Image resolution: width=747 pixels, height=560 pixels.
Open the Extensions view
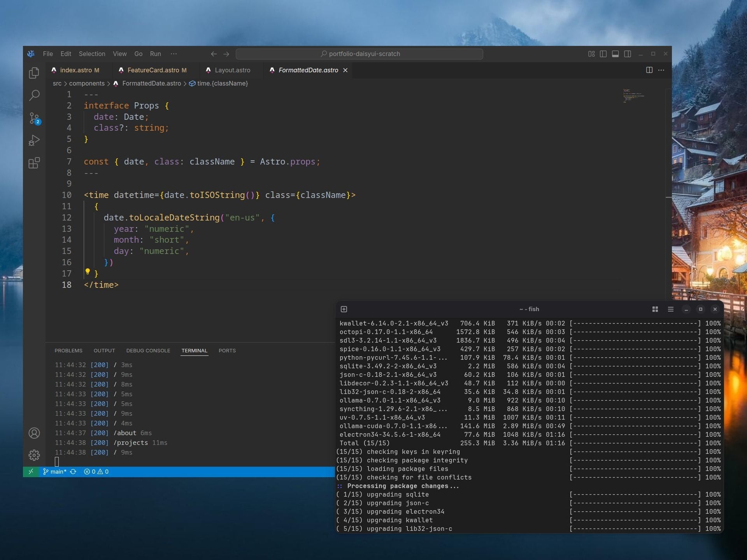pos(34,163)
